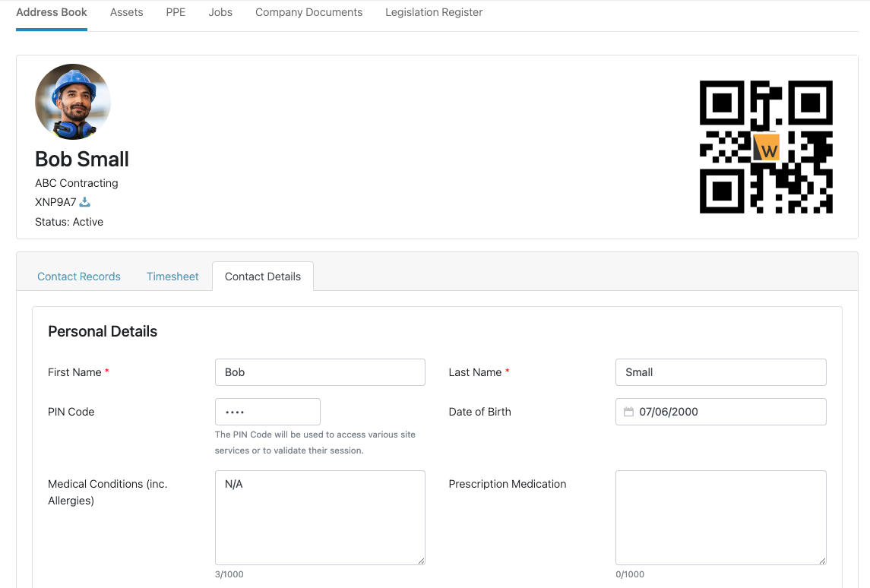
Task: View the Legislation Register
Action: point(433,12)
